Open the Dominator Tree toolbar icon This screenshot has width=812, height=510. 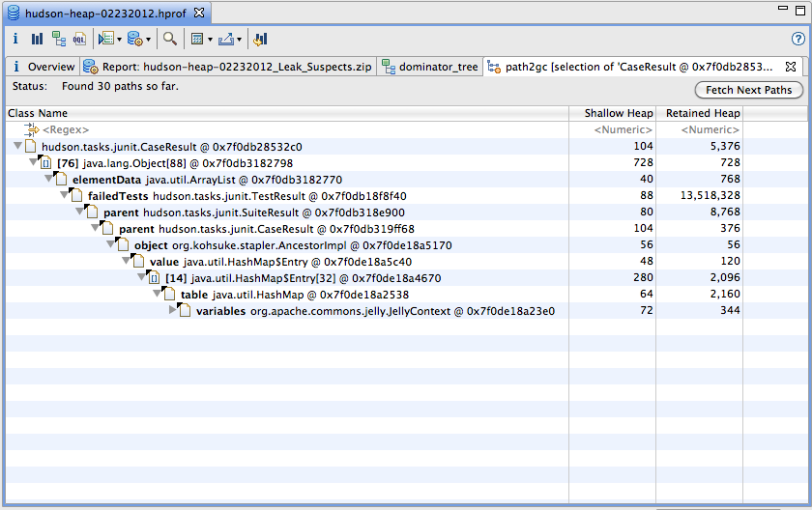click(x=58, y=40)
